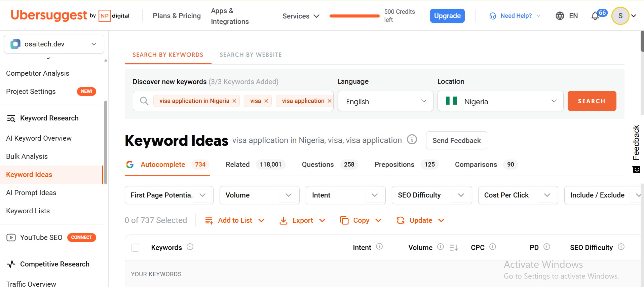Open Apps & Integrations link

click(x=230, y=16)
